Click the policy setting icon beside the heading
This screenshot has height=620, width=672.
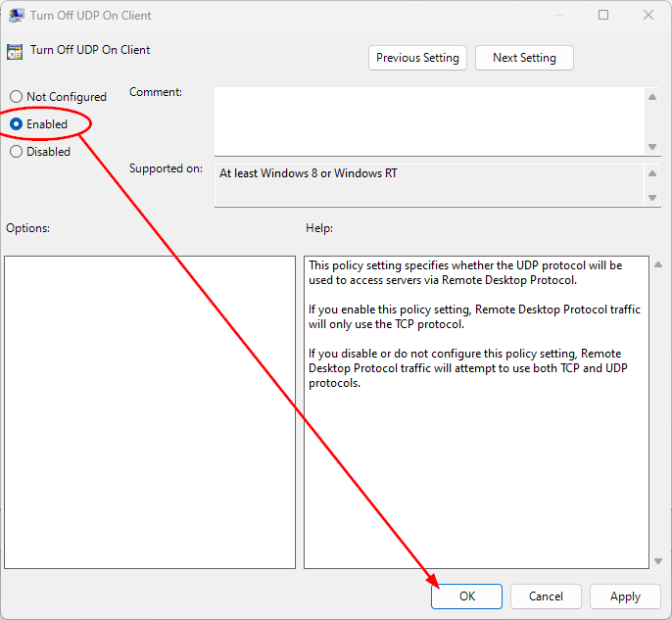pyautogui.click(x=15, y=51)
